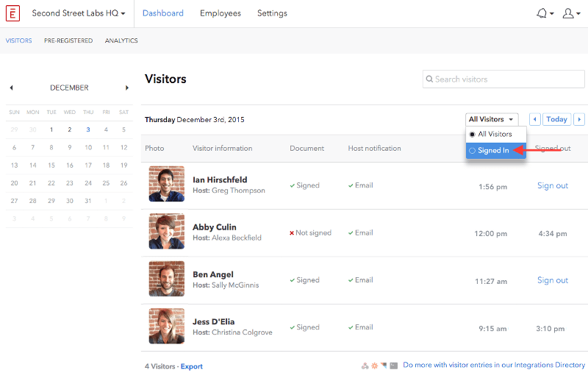This screenshot has height=381, width=588.
Task: Open the notifications bell menu
Action: coord(545,13)
